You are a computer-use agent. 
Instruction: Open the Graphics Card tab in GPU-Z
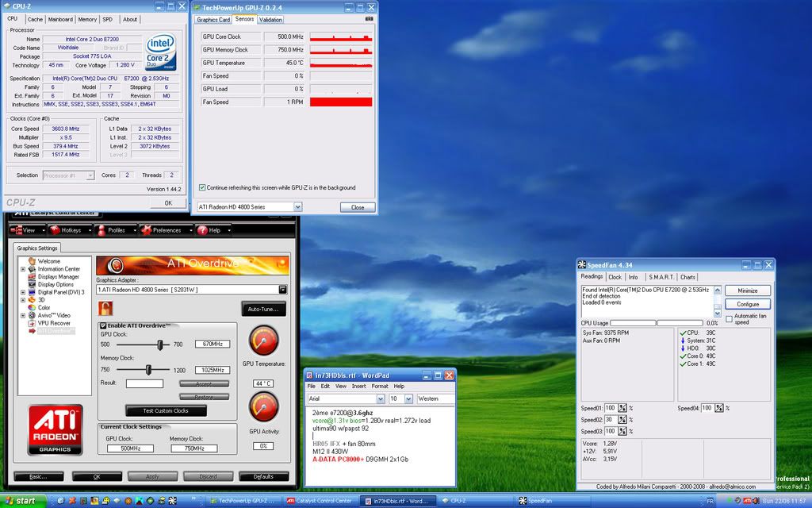pos(213,19)
